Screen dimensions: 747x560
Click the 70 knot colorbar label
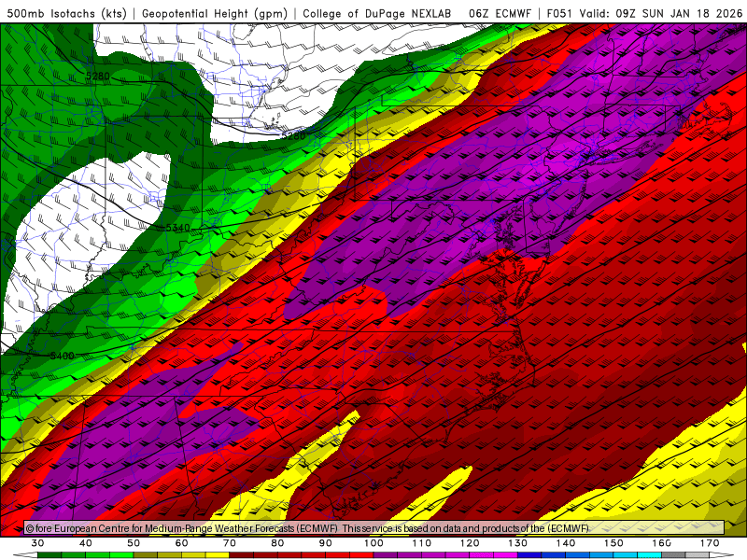230,543
